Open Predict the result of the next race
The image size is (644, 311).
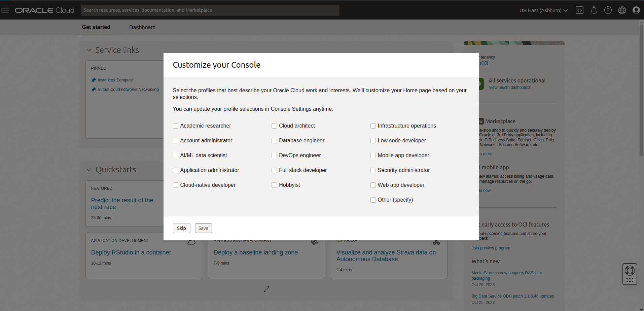(122, 204)
